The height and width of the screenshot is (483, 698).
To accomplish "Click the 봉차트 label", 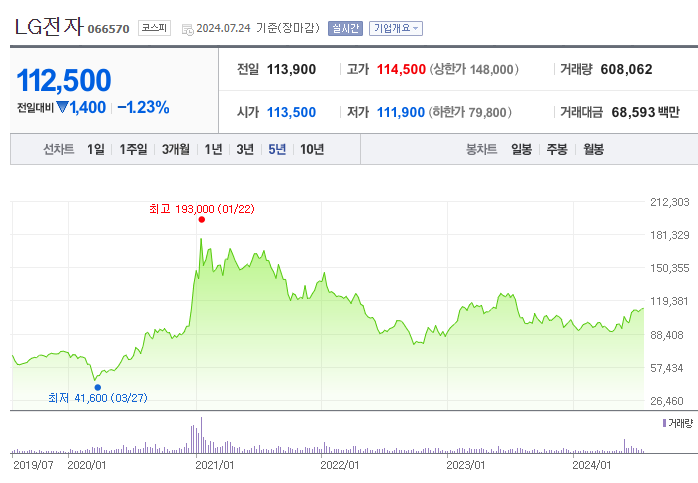I will (481, 149).
